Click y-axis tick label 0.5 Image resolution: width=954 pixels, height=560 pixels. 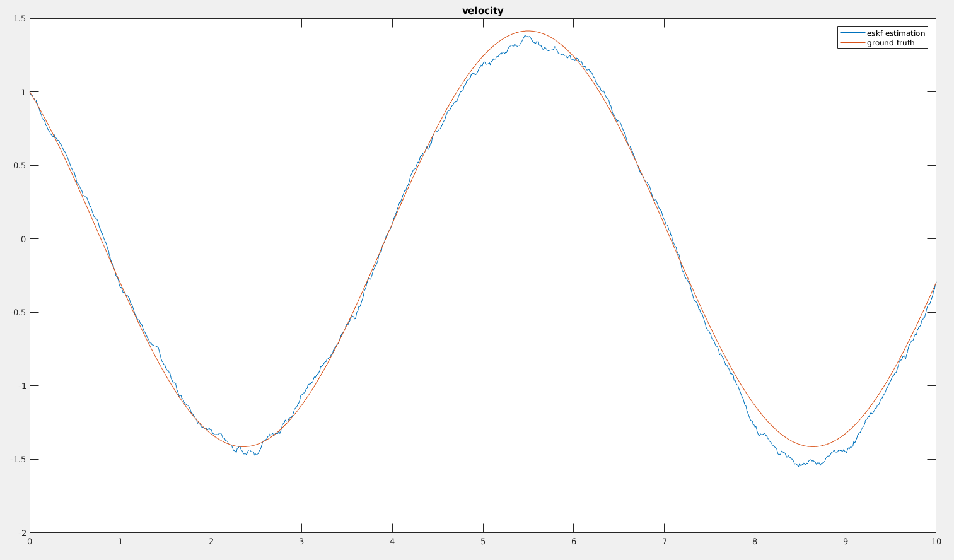20,166
